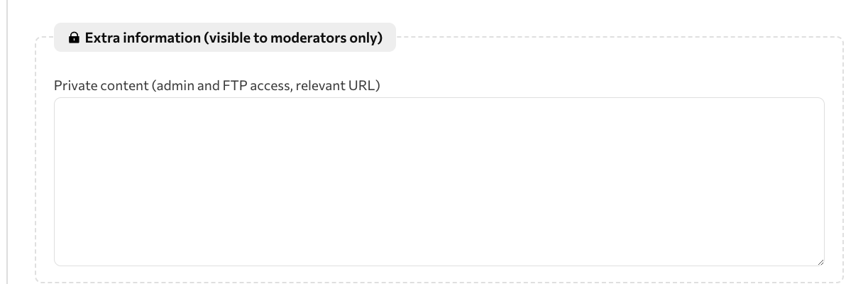This screenshot has height=284, width=868.
Task: Click the Extra information legend heading
Action: point(225,38)
